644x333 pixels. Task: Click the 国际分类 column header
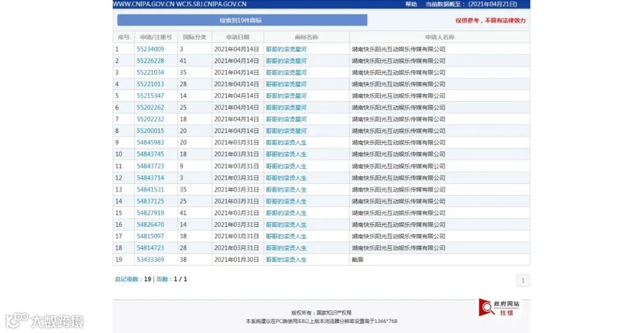[194, 37]
